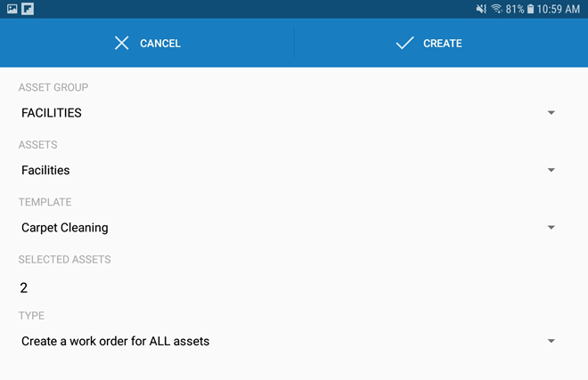This screenshot has width=588, height=380.
Task: Expand the Template dropdown arrow
Action: coord(551,227)
